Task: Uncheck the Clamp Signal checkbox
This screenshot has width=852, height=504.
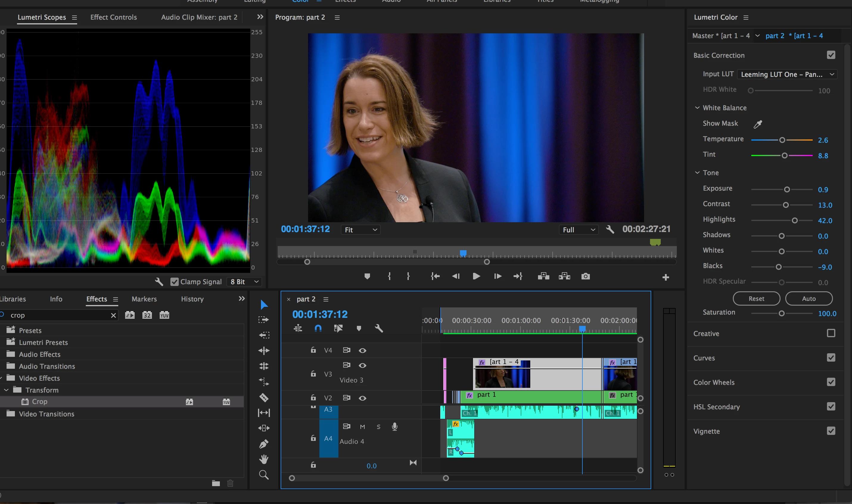Action: (174, 282)
